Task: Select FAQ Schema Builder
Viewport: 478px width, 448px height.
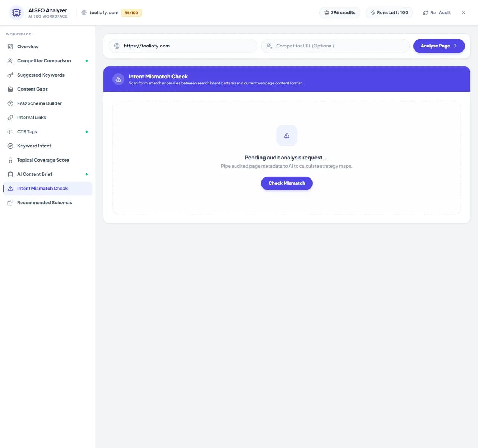Action: point(47,103)
